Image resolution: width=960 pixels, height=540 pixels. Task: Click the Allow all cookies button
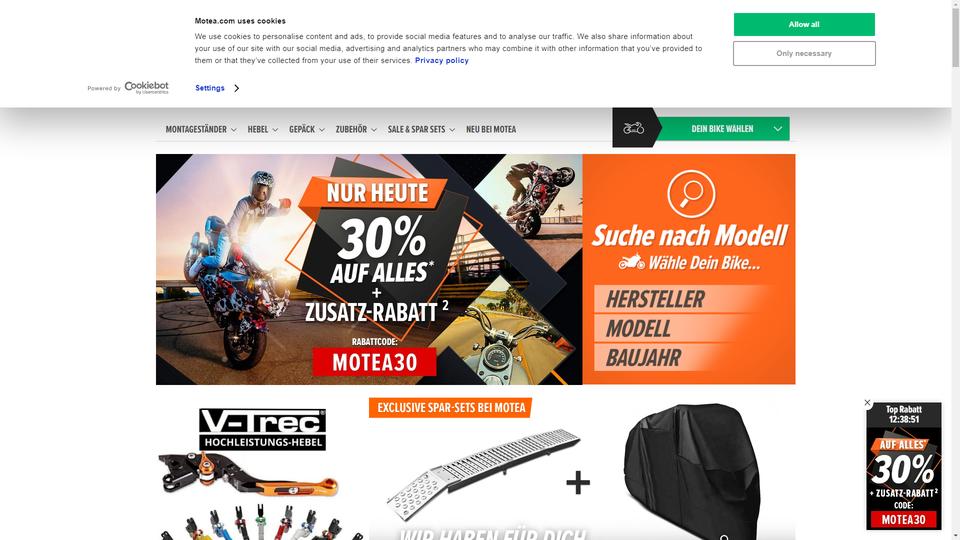click(x=804, y=24)
